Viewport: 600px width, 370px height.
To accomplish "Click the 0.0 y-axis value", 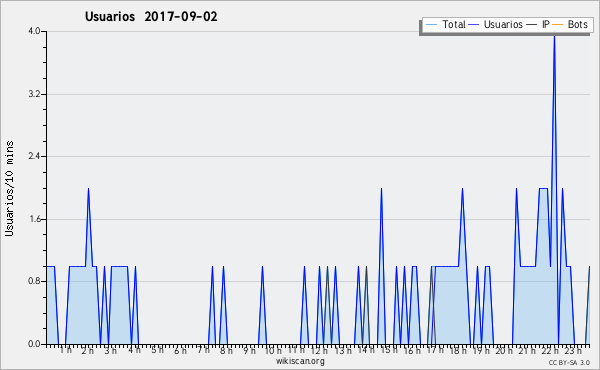I will point(34,344).
